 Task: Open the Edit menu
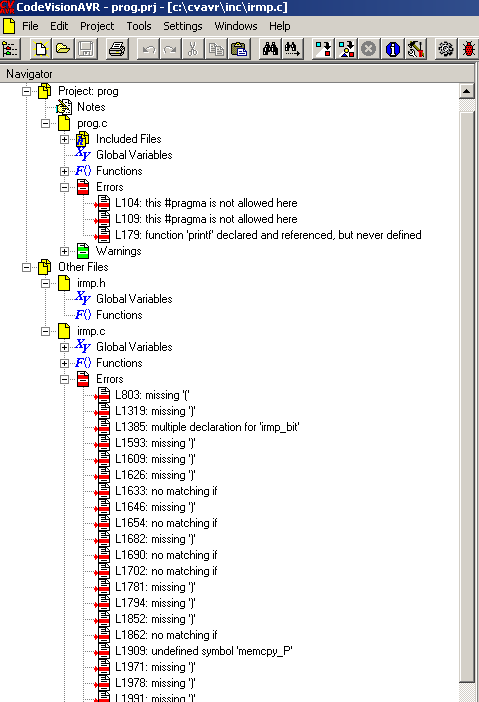59,26
